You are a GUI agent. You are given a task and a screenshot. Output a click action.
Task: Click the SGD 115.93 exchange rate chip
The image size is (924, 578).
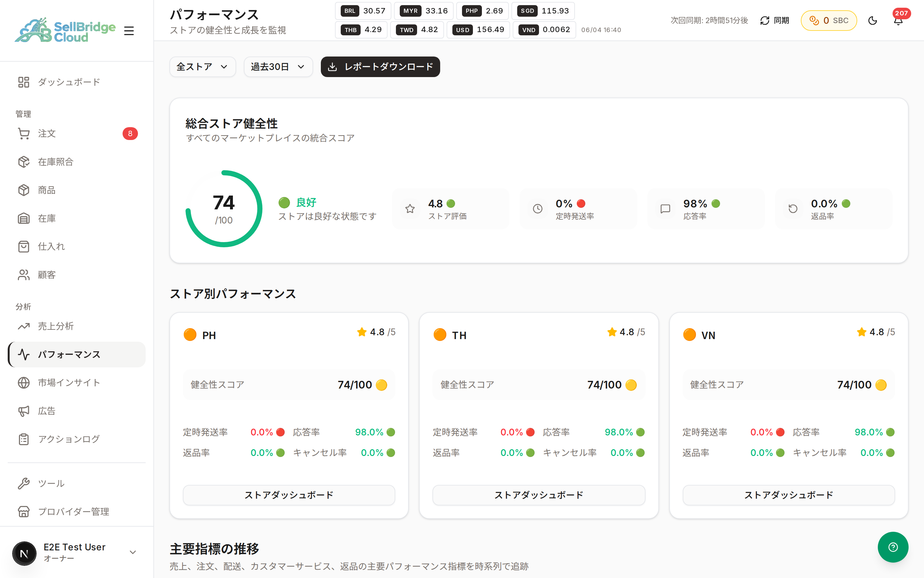pos(543,11)
